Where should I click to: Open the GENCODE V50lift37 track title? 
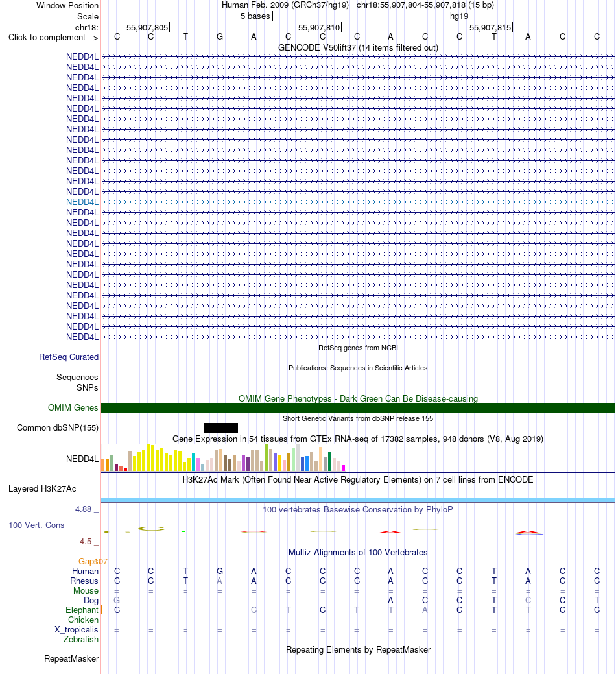[358, 48]
